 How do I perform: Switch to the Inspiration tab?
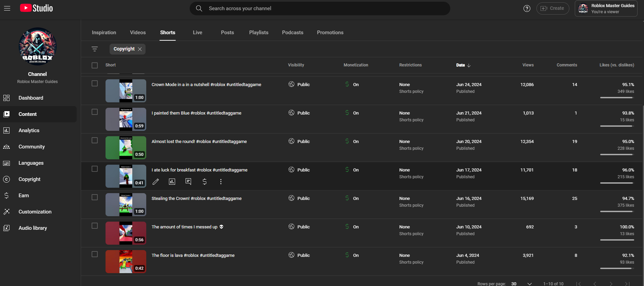pos(104,33)
